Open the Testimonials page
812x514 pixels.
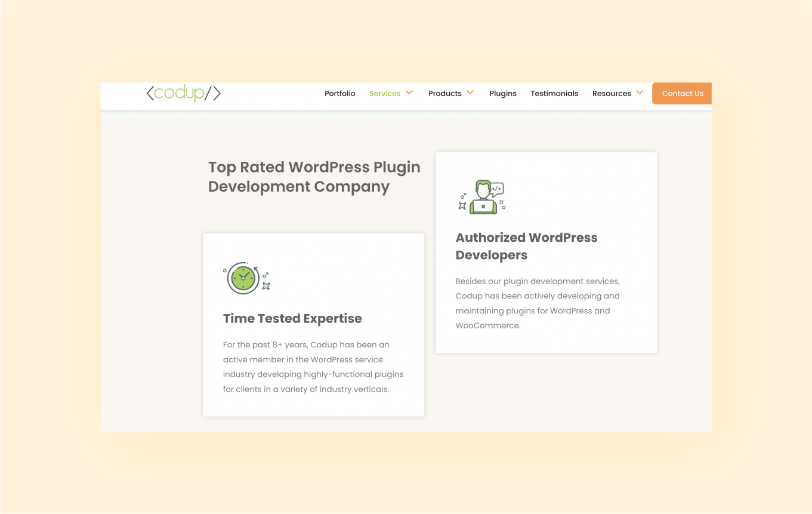554,94
